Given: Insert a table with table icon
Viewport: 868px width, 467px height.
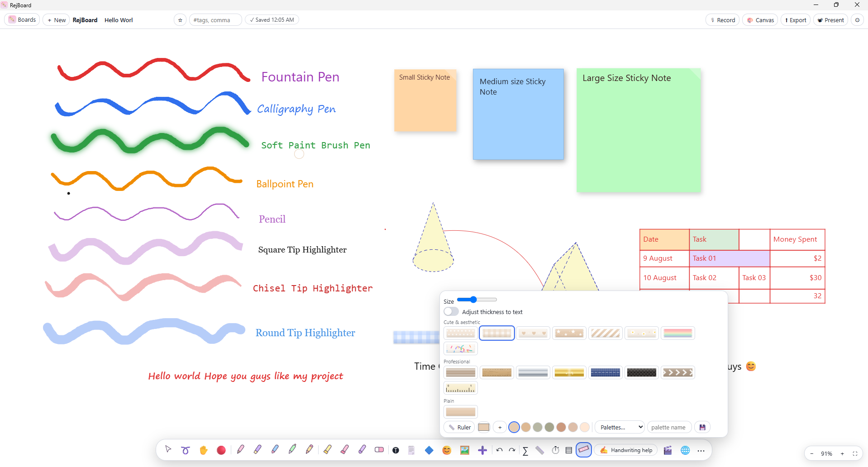Looking at the screenshot, I should (x=569, y=450).
